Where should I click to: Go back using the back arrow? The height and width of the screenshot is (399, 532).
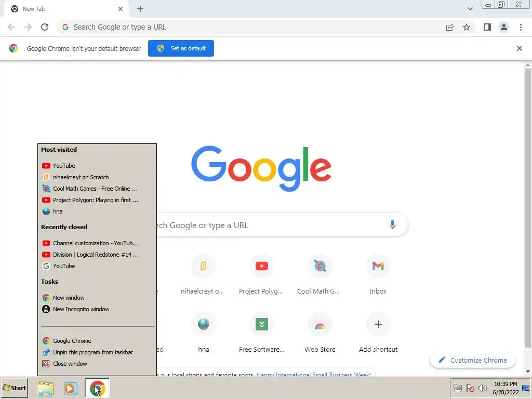(x=11, y=27)
